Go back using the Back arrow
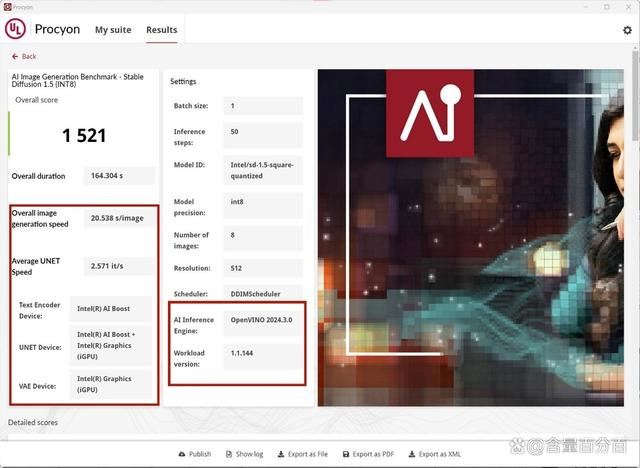640x468 pixels. pyautogui.click(x=24, y=57)
